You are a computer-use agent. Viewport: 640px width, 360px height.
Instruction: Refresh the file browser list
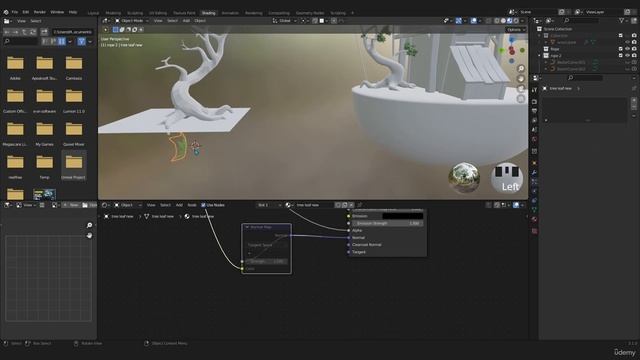point(33,32)
